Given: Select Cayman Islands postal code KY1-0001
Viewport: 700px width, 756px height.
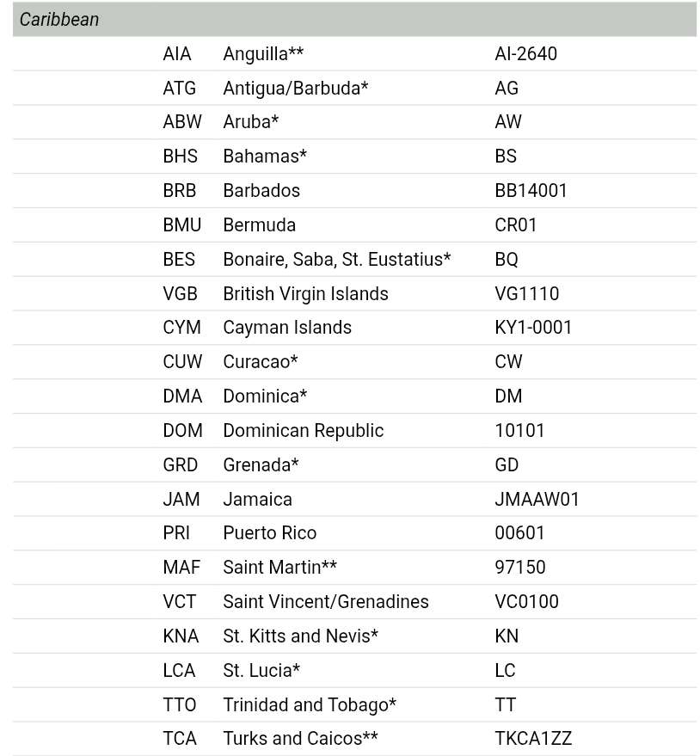Looking at the screenshot, I should pos(533,328).
